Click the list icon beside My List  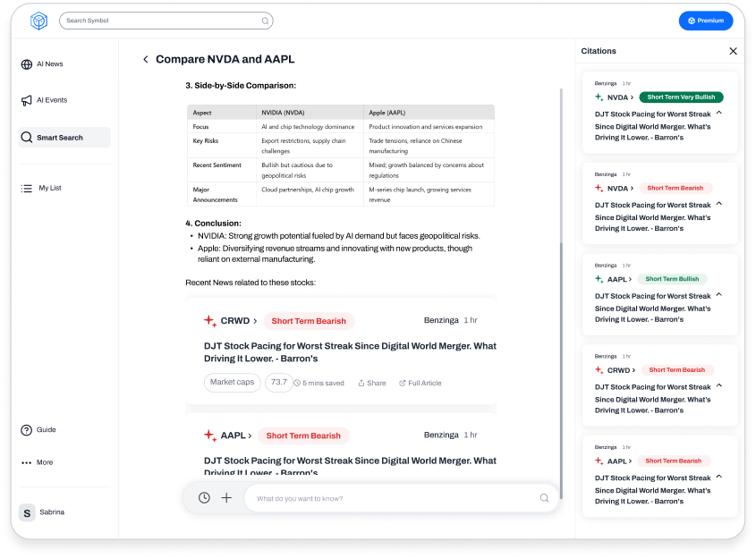coord(27,188)
